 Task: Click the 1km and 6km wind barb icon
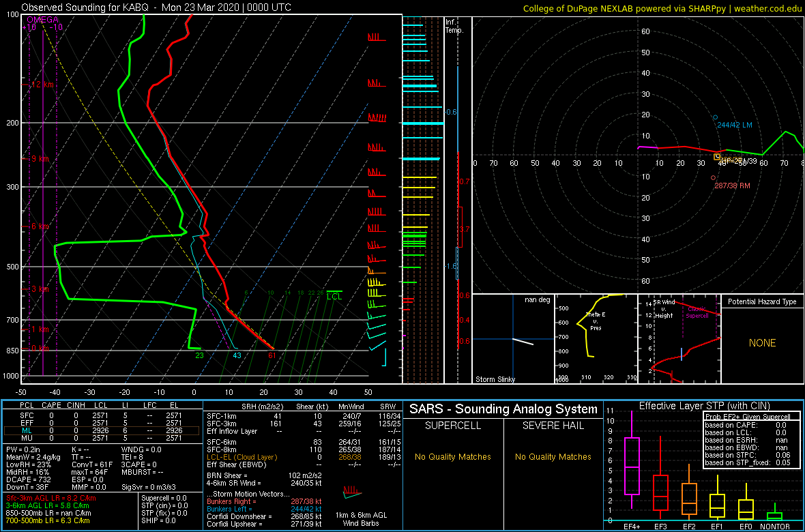[352, 492]
